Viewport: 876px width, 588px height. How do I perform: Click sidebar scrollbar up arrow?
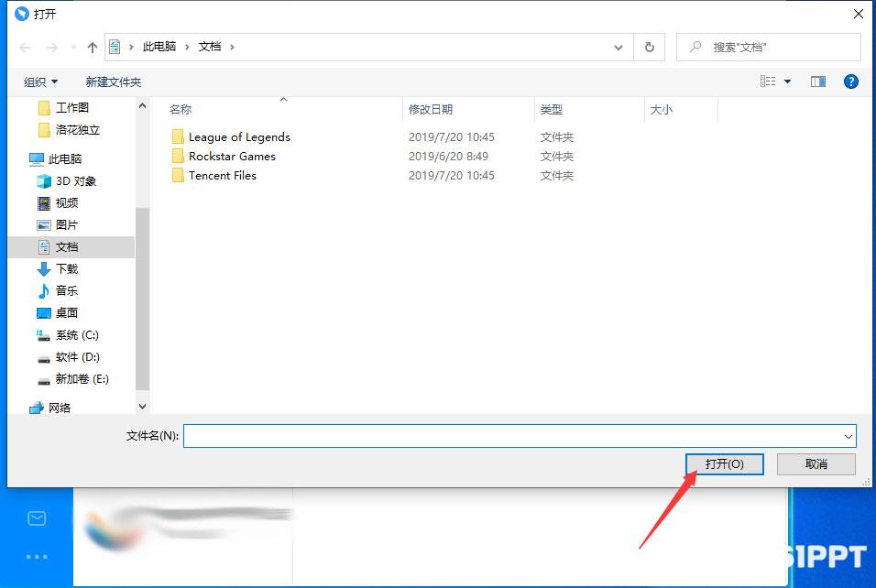142,105
